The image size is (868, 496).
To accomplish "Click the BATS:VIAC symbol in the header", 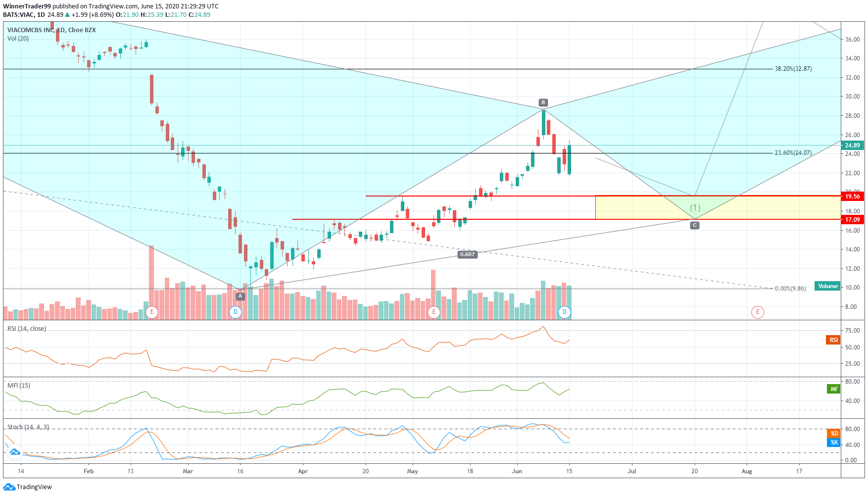I will 18,15.
